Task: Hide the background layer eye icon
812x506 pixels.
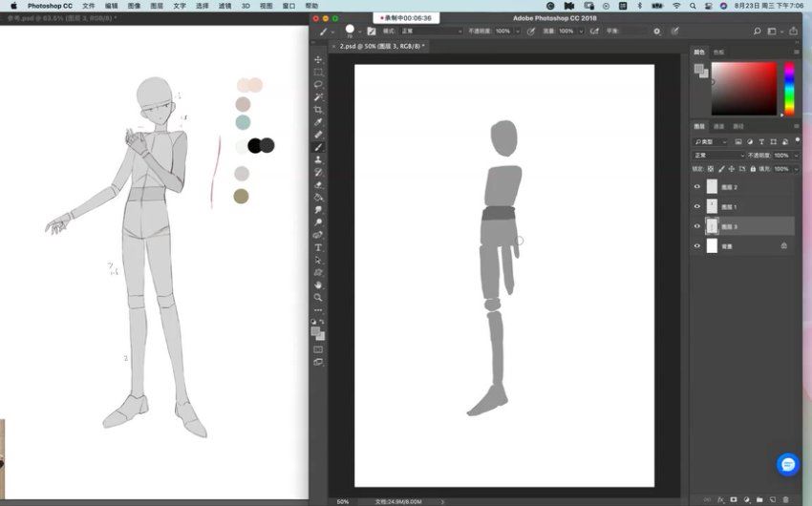Action: coord(697,245)
